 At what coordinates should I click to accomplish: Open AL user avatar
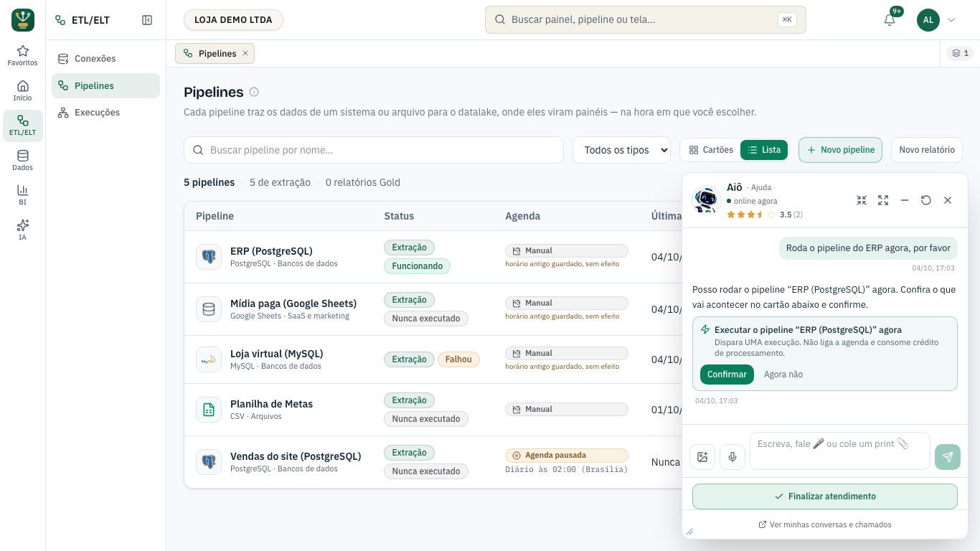[x=928, y=20]
